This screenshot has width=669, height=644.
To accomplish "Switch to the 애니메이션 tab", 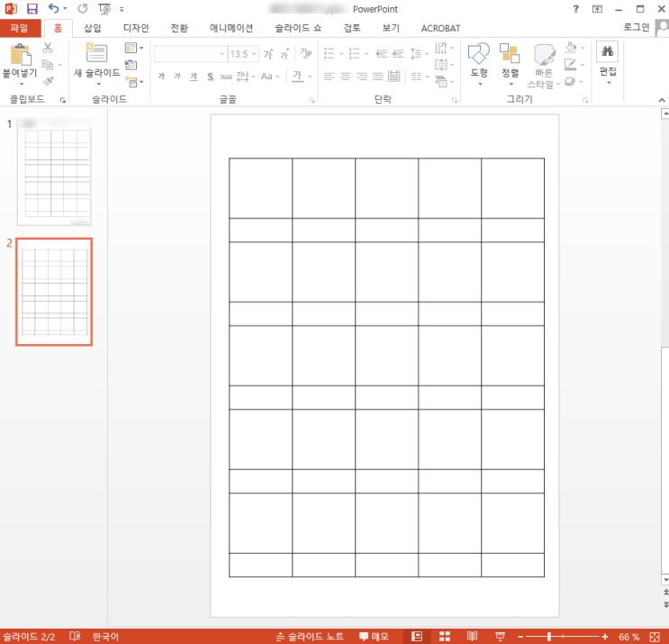I will (231, 28).
